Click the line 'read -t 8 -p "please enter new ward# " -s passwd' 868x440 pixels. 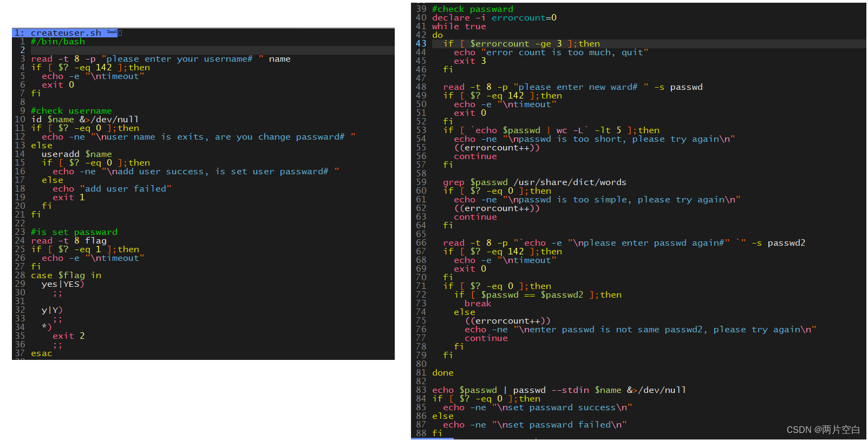click(573, 87)
